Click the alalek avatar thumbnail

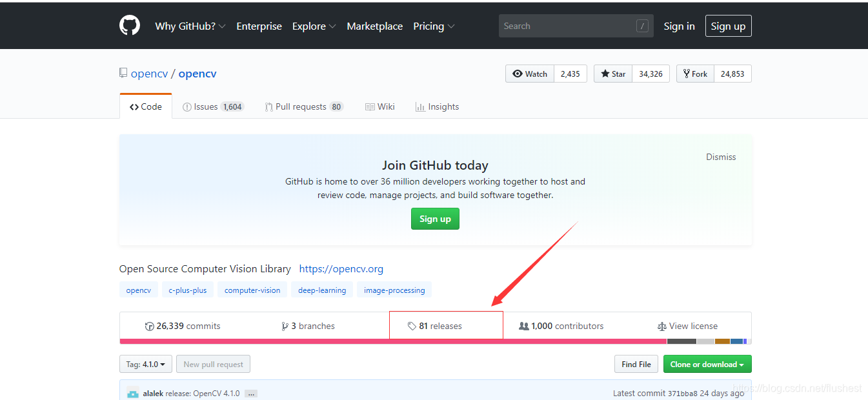pyautogui.click(x=133, y=393)
